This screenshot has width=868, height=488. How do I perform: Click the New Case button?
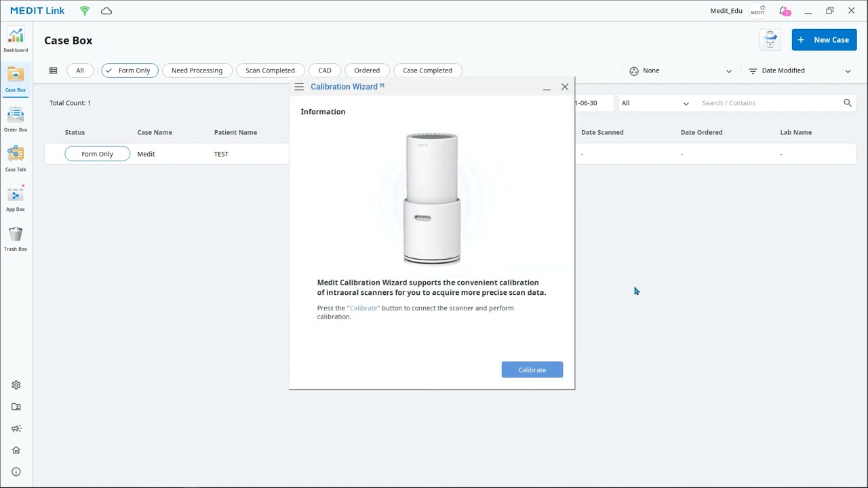[x=824, y=40]
